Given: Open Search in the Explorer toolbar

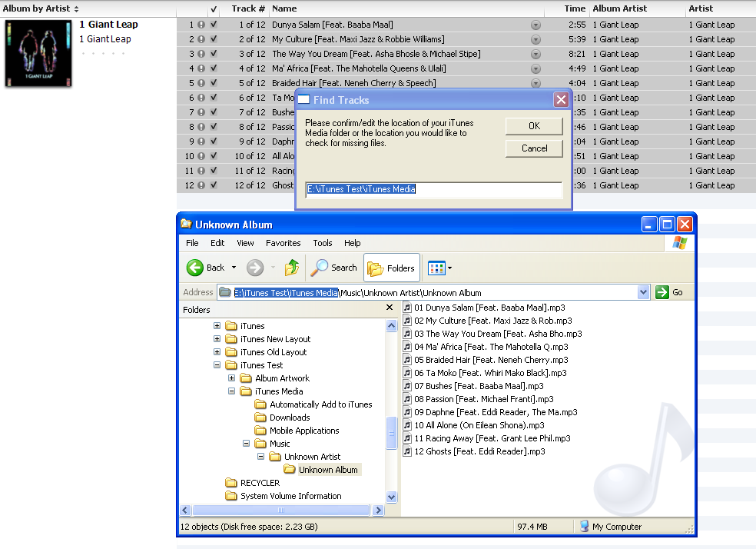Looking at the screenshot, I should (333, 268).
